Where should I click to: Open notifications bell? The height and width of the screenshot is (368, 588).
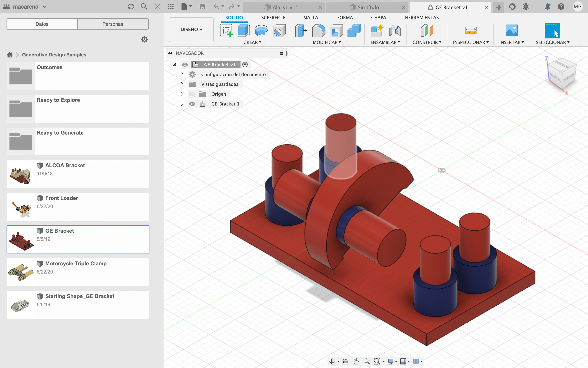click(x=547, y=7)
